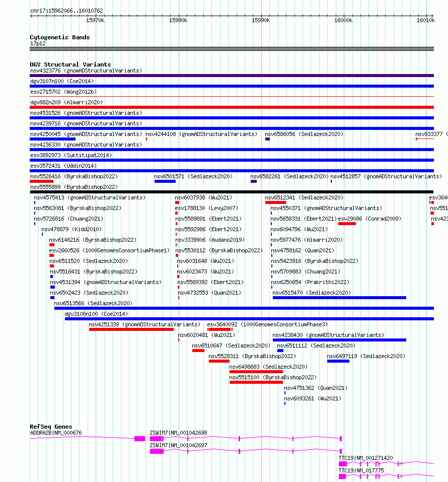This screenshot has height=482, width=448.
Task: Click the 15970k ruler tick label
Action: tap(95, 20)
